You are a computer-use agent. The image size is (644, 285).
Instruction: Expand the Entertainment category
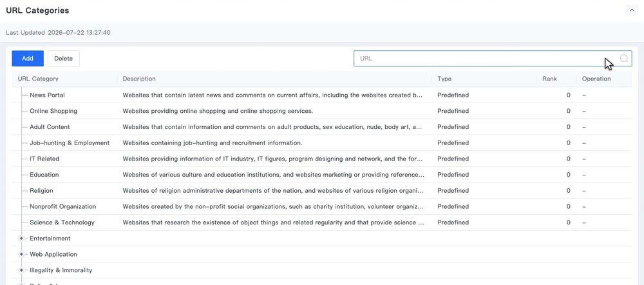click(x=21, y=239)
